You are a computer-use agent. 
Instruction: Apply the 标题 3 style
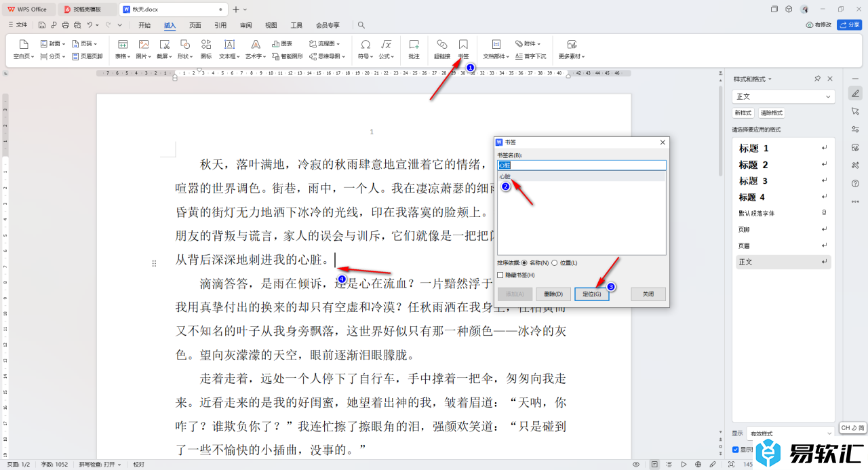coord(783,181)
